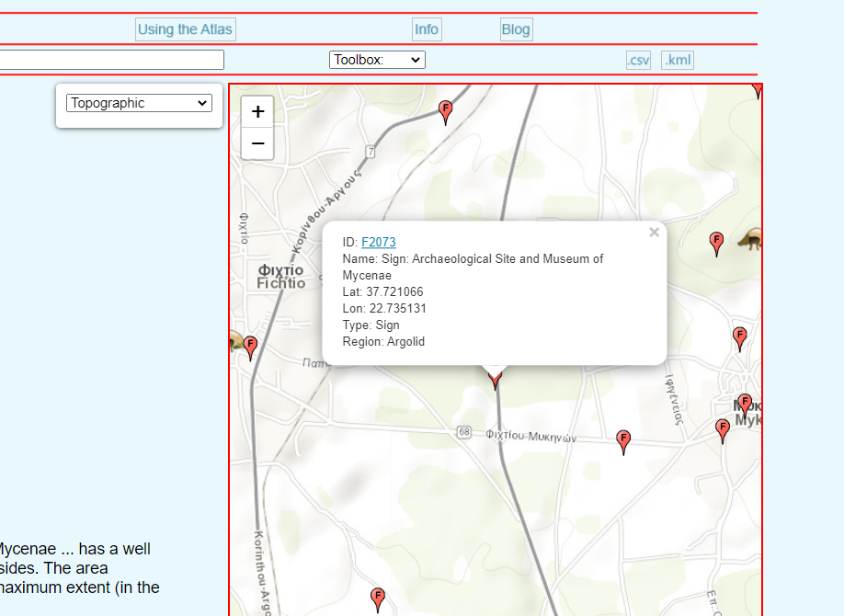Click the tholos tomb icon at map's right edge
The height and width of the screenshot is (616, 844).
(751, 240)
